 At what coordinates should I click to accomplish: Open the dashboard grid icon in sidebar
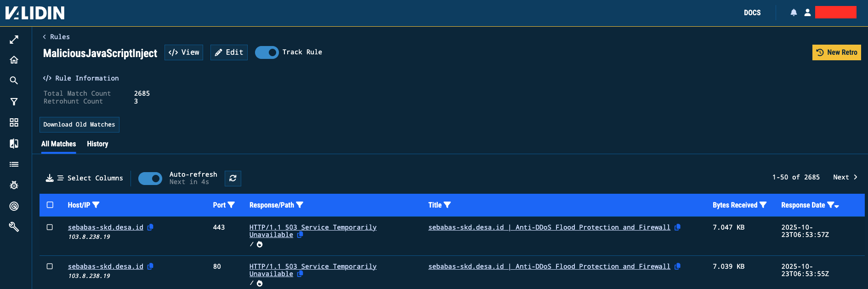[14, 122]
